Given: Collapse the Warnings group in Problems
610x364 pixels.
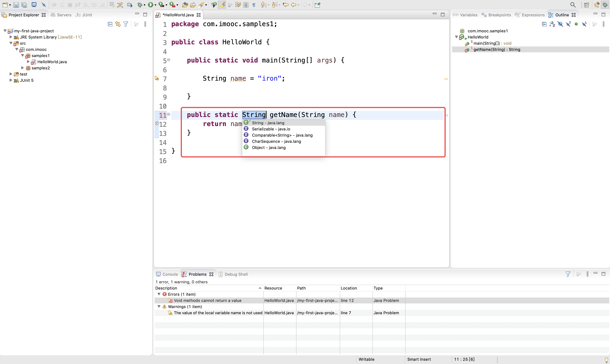Looking at the screenshot, I should tap(159, 306).
